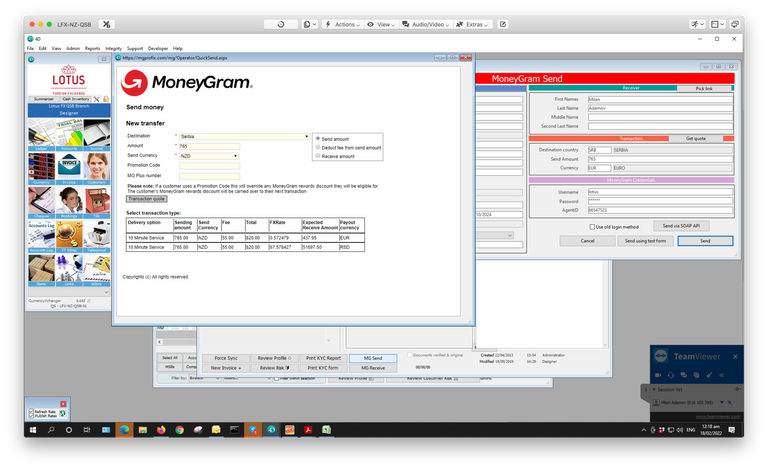Click the Cancel button in MoneyGram Send

[x=587, y=241]
